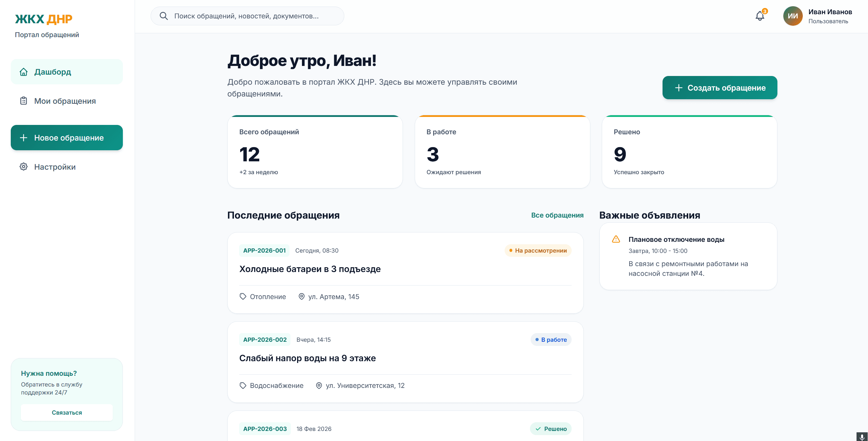868x441 pixels.
Task: Click the warning triangle on water outage announcement
Action: [616, 239]
